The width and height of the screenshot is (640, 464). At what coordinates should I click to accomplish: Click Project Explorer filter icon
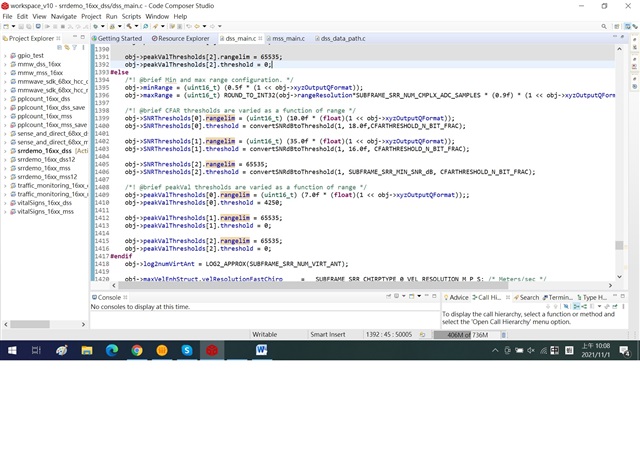click(x=75, y=47)
